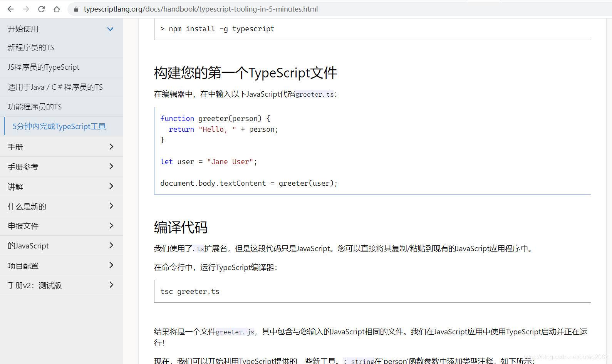
Task: Click the document.body.textContent code line
Action: [249, 183]
